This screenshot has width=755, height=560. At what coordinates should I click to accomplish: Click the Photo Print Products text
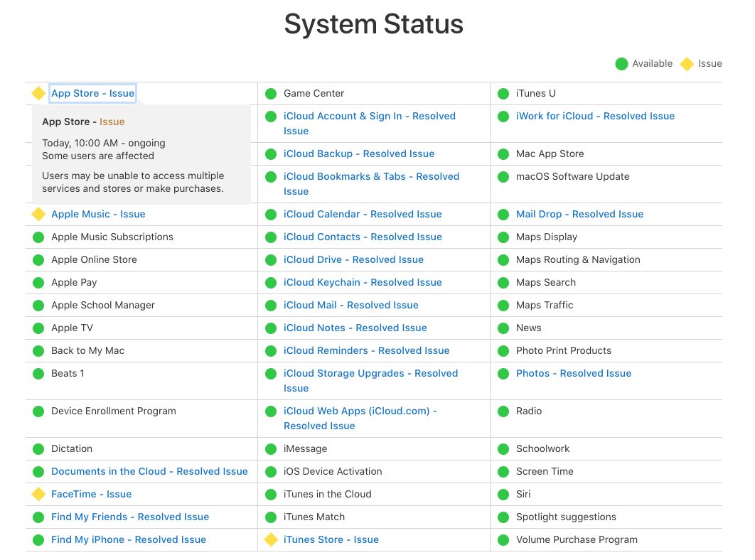564,350
